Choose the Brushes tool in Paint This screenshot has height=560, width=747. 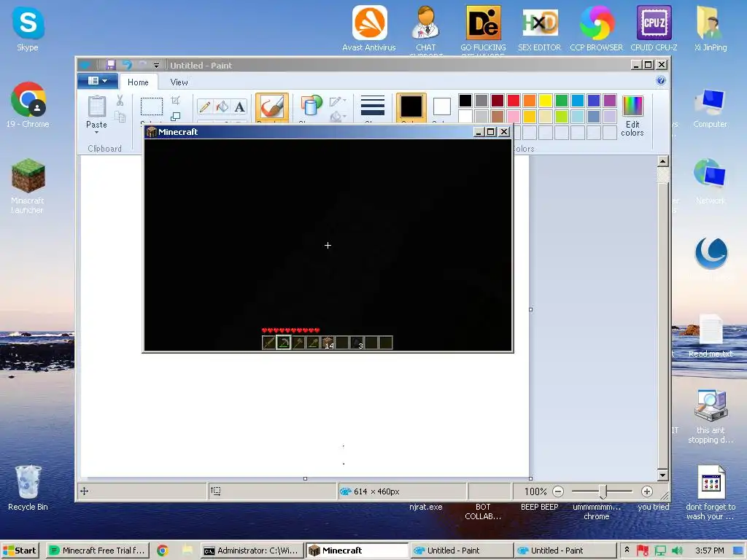(x=272, y=106)
